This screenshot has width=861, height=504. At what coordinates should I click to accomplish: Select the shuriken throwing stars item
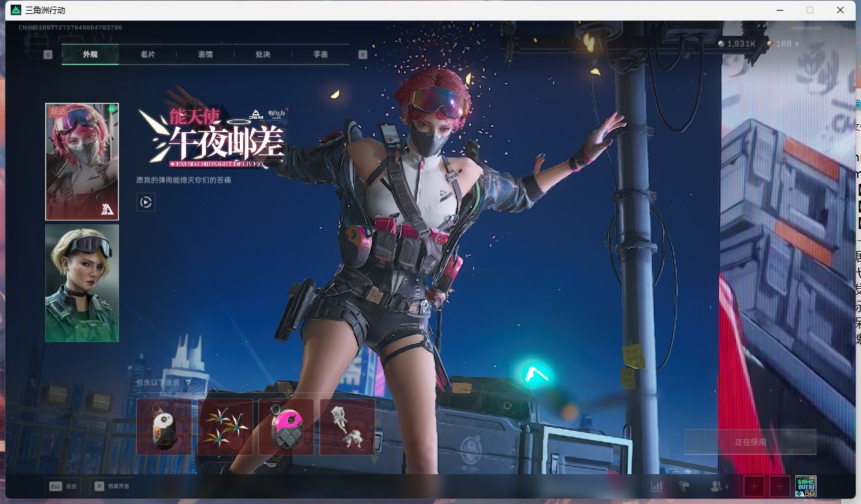coord(225,427)
